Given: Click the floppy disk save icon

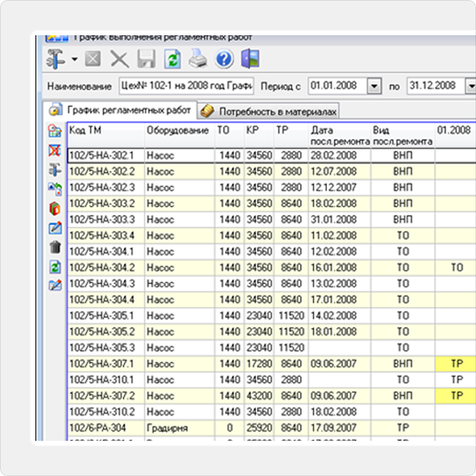Looking at the screenshot, I should 147,59.
